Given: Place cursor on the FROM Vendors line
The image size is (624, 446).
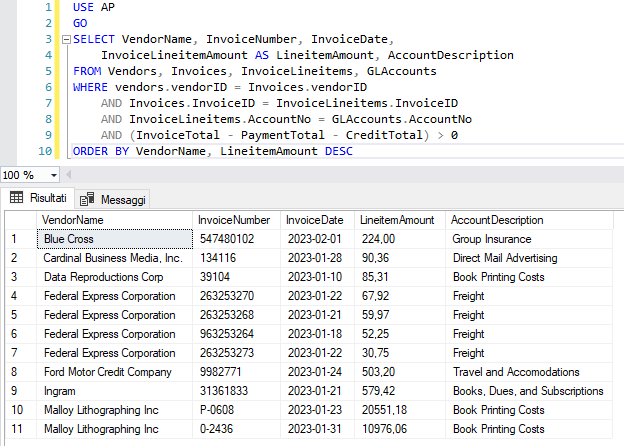Looking at the screenshot, I should click(255, 71).
